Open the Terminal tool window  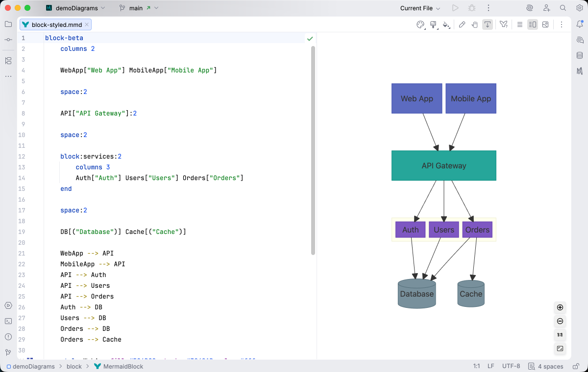coord(8,321)
